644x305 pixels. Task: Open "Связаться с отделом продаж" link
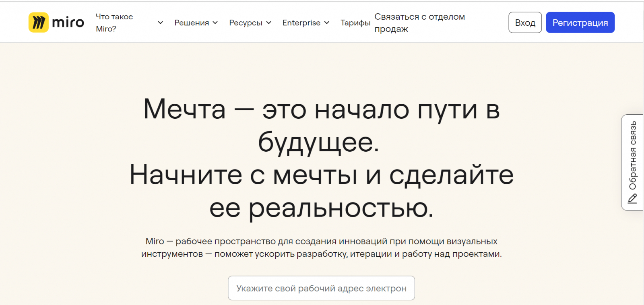pos(420,23)
